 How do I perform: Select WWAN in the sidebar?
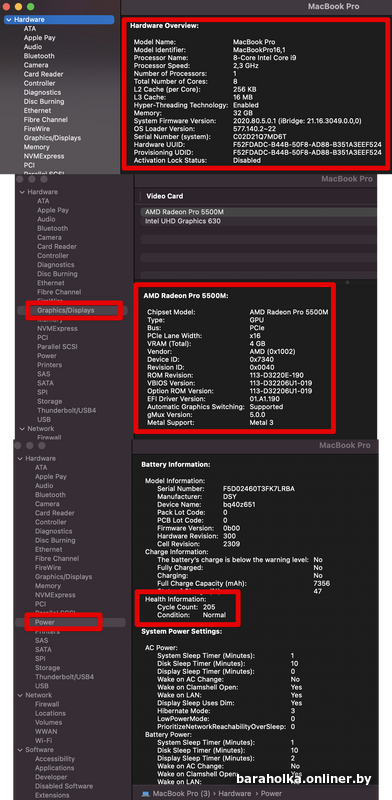click(x=45, y=732)
